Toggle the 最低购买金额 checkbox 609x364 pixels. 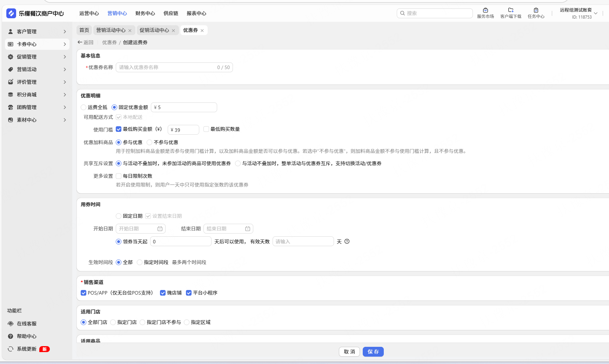tap(119, 129)
